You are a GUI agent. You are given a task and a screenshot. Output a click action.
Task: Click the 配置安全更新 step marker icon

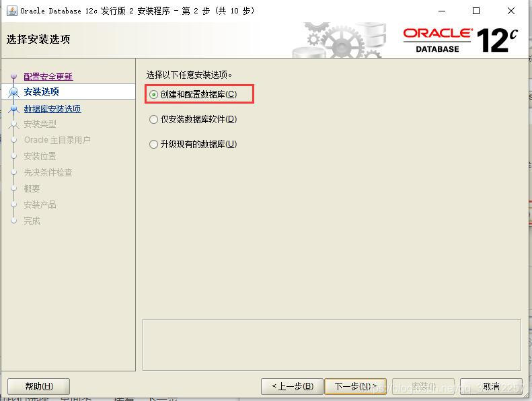[x=14, y=76]
